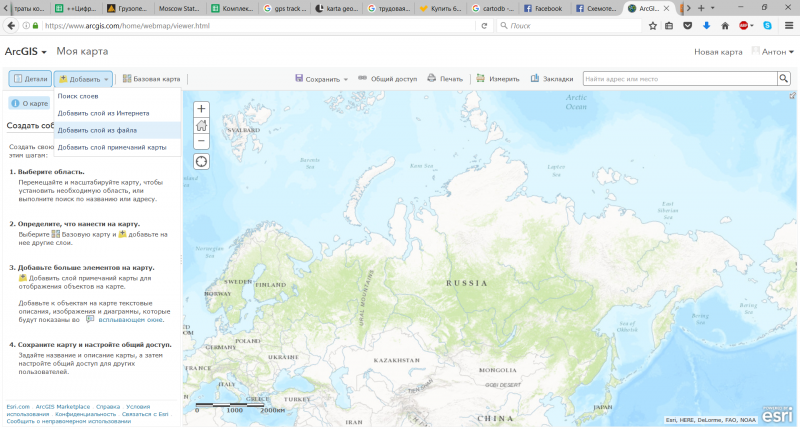Click the map zoom in plus button

click(x=202, y=109)
